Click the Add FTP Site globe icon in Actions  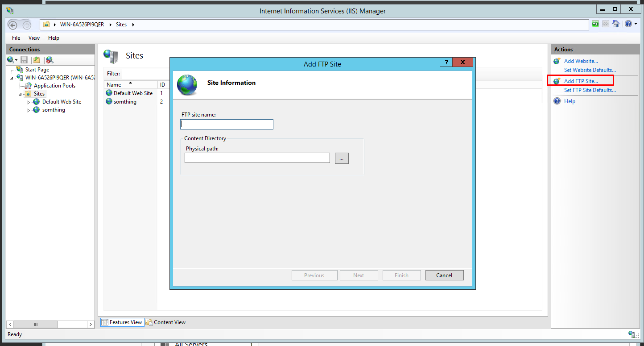(x=557, y=81)
